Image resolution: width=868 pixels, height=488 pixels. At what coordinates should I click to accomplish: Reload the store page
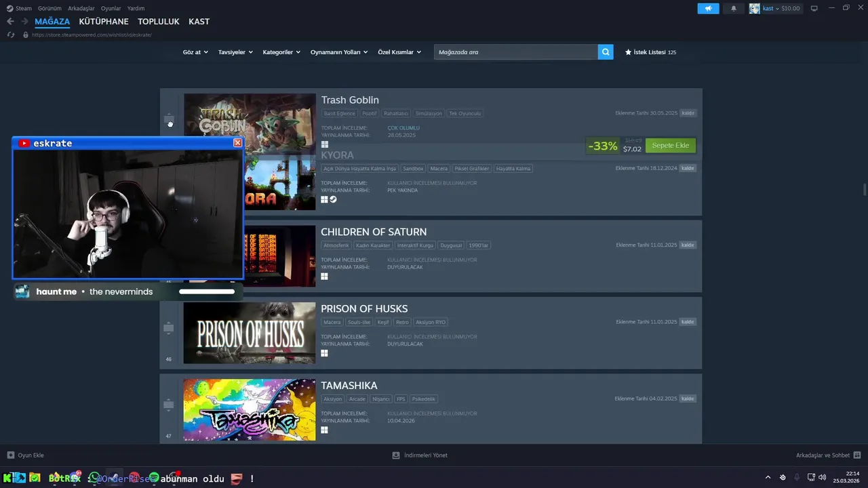point(10,35)
